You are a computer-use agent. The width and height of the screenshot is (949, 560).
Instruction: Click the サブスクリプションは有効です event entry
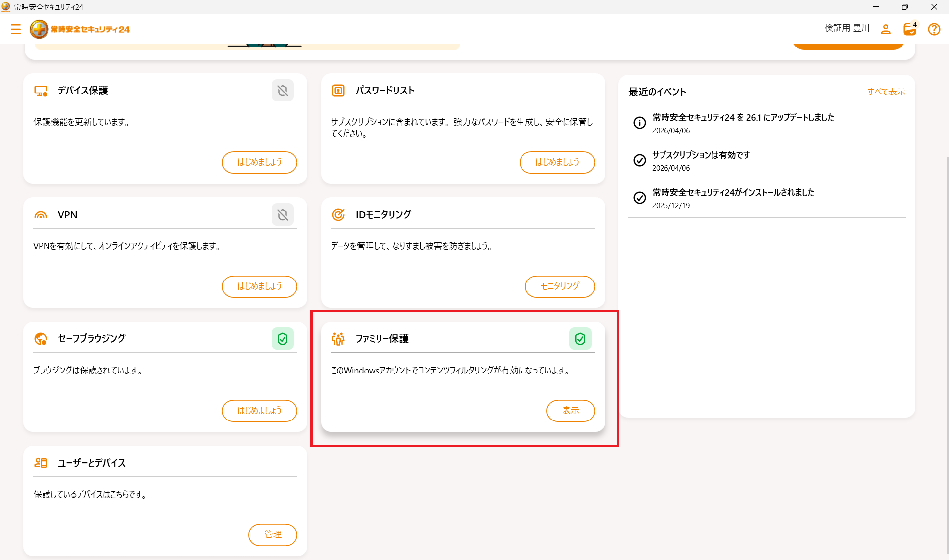click(x=701, y=155)
